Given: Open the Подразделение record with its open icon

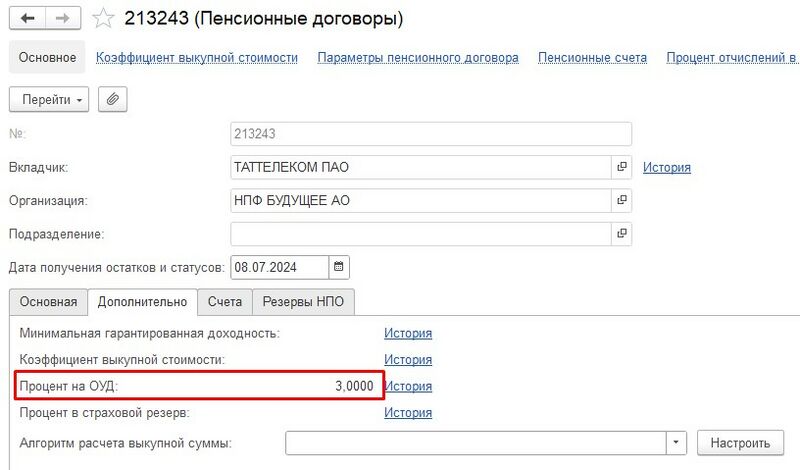Looking at the screenshot, I should (621, 233).
